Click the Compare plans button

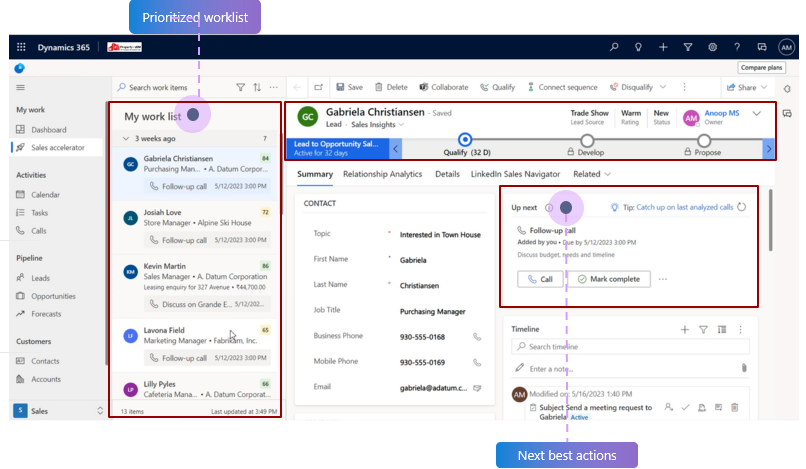click(x=761, y=67)
